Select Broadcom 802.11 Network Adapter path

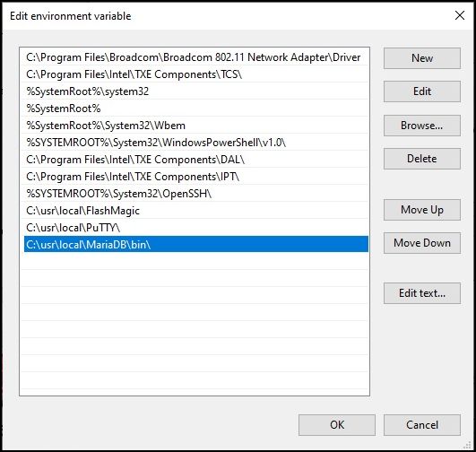[x=196, y=57]
